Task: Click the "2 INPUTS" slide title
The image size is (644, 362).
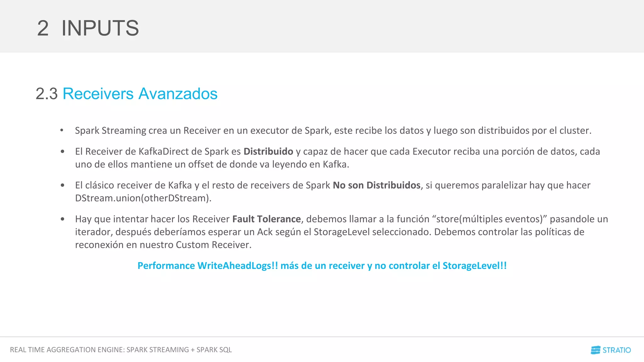Action: (x=88, y=28)
